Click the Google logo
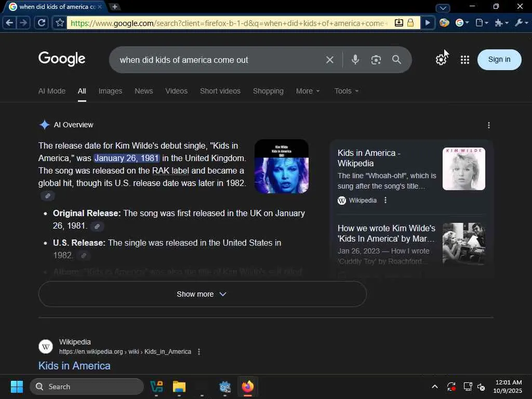This screenshot has width=532, height=399. tap(62, 59)
